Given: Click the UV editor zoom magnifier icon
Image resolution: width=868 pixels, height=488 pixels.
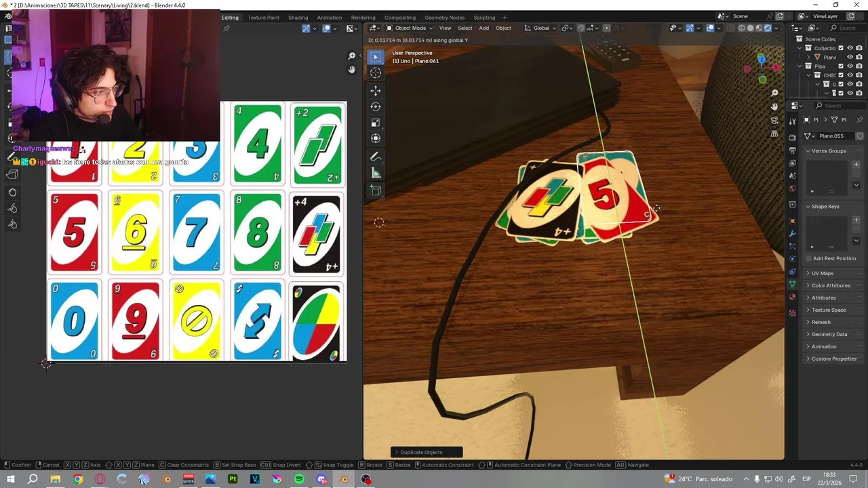Looking at the screenshot, I should (351, 56).
